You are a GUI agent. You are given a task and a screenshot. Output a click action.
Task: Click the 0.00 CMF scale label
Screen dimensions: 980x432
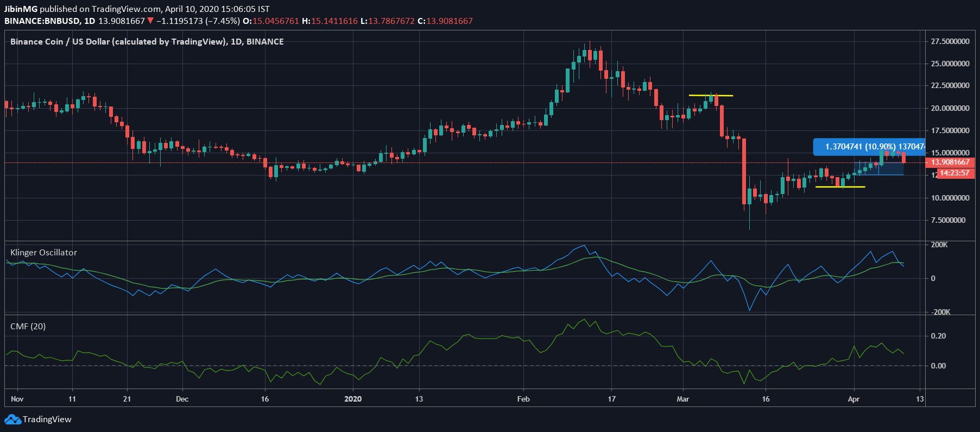[938, 366]
